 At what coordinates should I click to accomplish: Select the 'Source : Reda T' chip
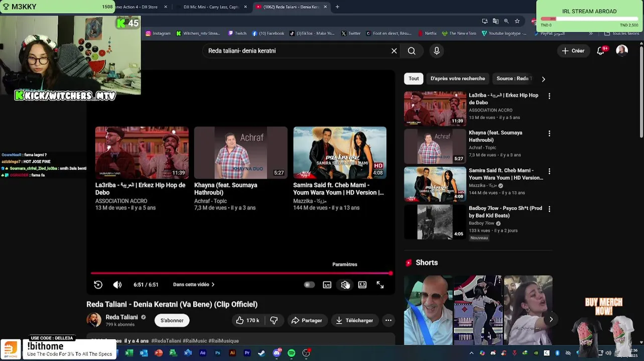512,79
